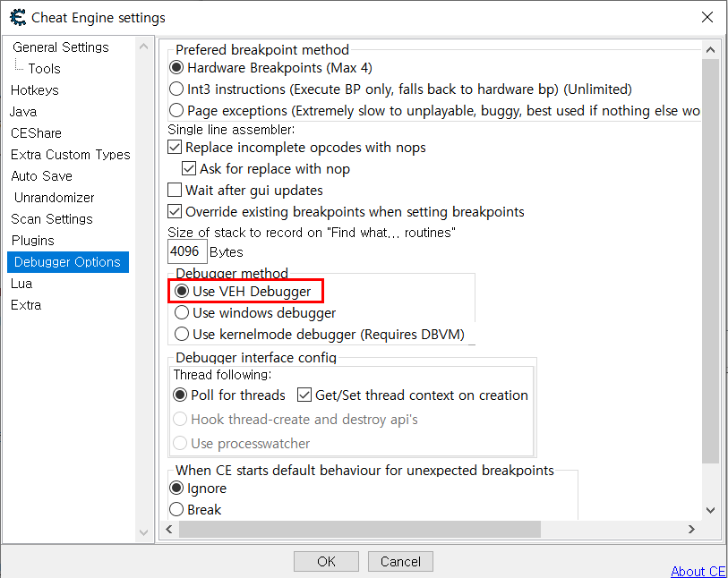
Task: Open CEShare settings page
Action: click(x=36, y=133)
